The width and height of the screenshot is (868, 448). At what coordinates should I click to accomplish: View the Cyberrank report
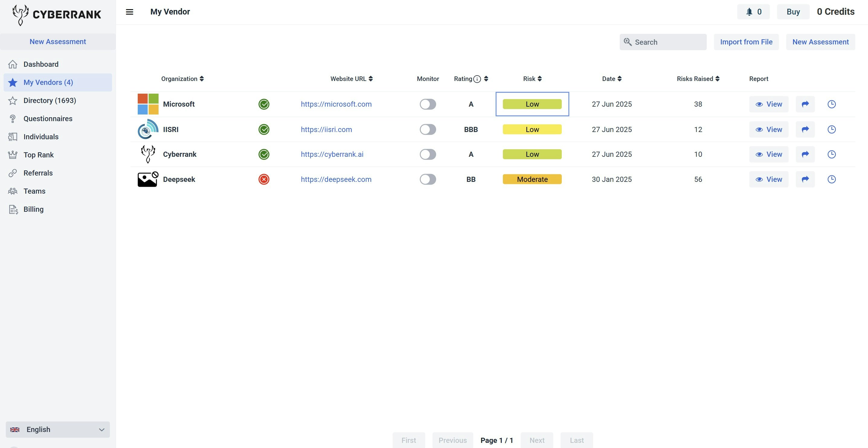(769, 154)
